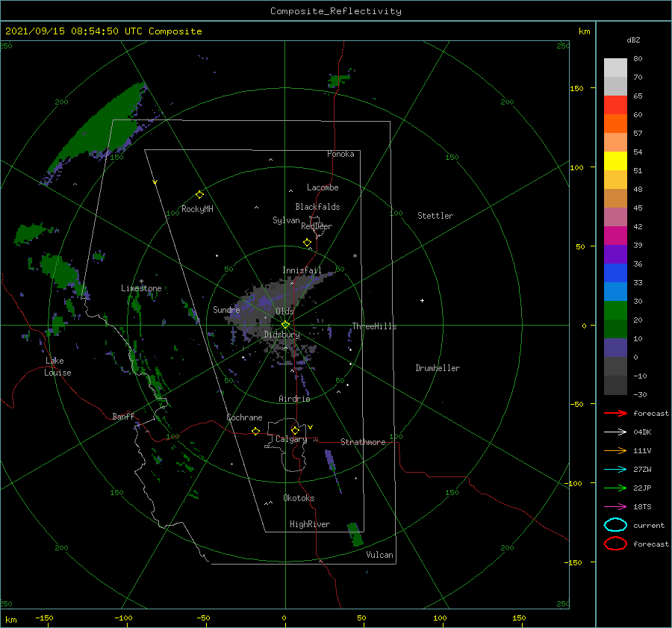Click the white plus marker east of ThreeHills
The width and height of the screenshot is (672, 628).
pyautogui.click(x=422, y=300)
